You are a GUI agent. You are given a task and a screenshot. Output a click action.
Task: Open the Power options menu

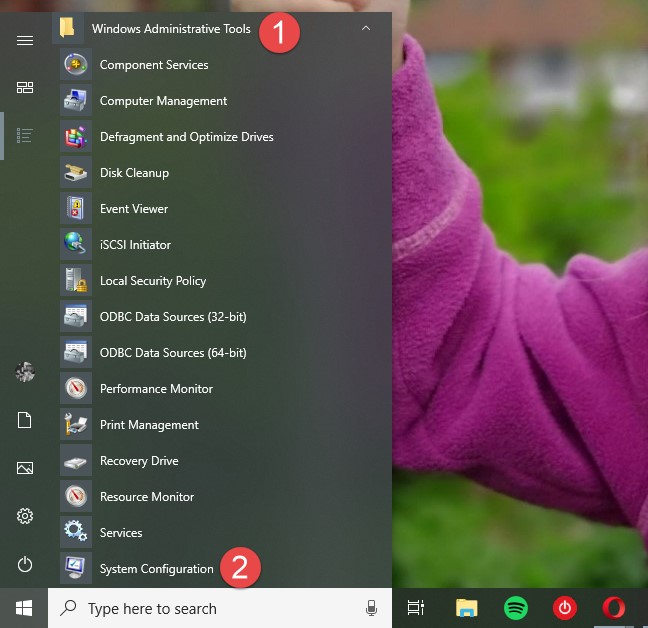coord(25,565)
